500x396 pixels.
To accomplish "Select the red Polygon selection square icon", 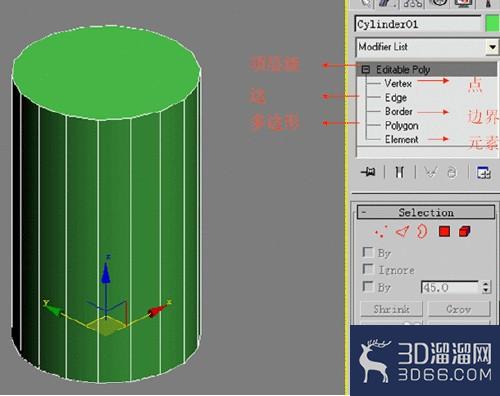I will (444, 232).
